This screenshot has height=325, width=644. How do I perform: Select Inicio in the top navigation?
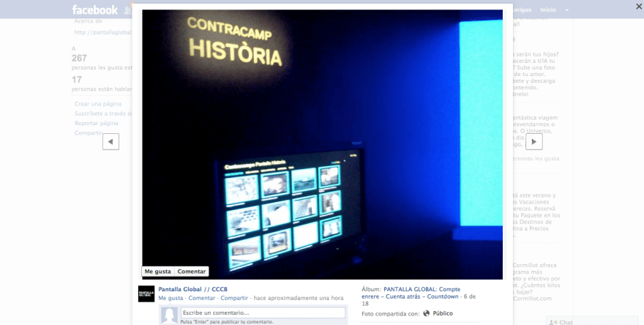(x=547, y=10)
